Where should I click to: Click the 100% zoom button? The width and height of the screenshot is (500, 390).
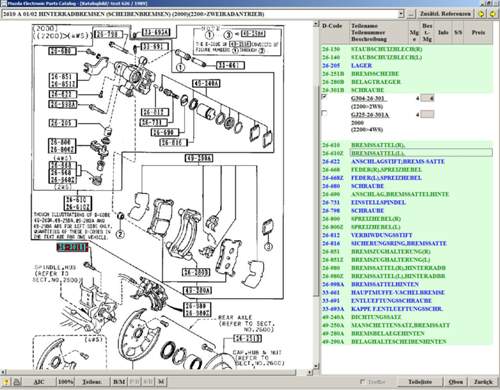[65, 382]
